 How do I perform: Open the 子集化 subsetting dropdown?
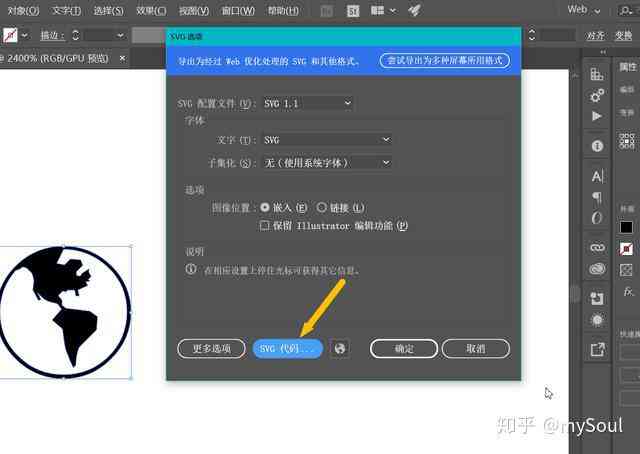pos(327,163)
